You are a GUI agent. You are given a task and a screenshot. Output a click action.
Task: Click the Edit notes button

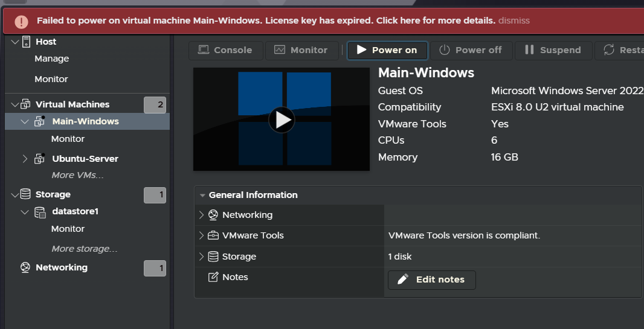432,279
